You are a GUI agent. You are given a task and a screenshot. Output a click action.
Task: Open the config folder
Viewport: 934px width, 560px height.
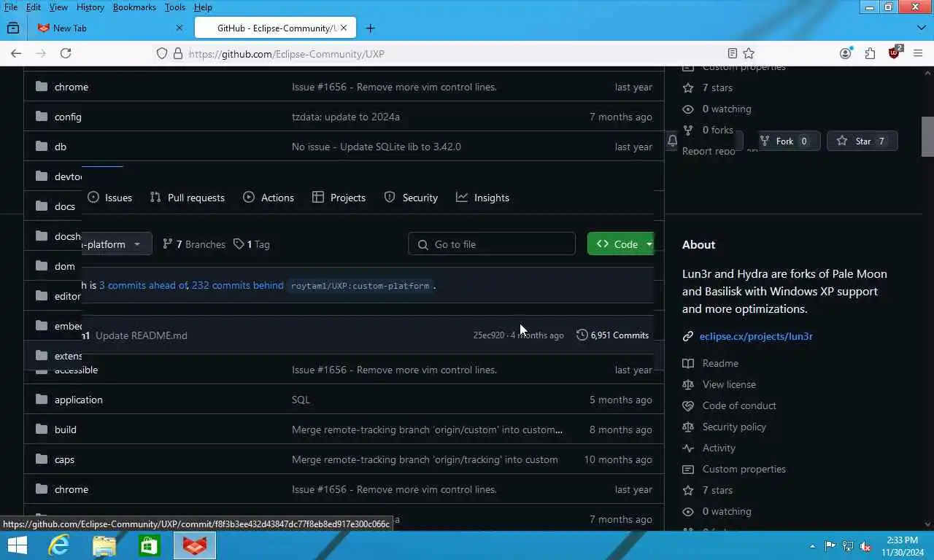[x=68, y=117]
